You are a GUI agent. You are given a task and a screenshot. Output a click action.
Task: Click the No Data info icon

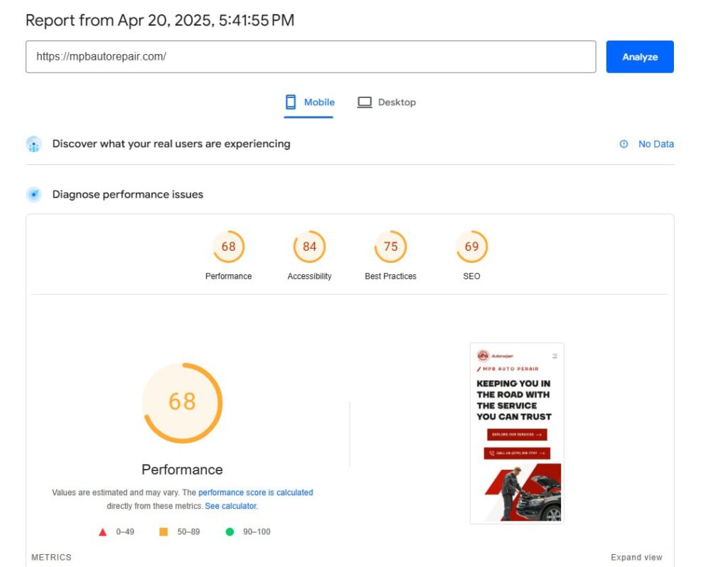pyautogui.click(x=624, y=144)
